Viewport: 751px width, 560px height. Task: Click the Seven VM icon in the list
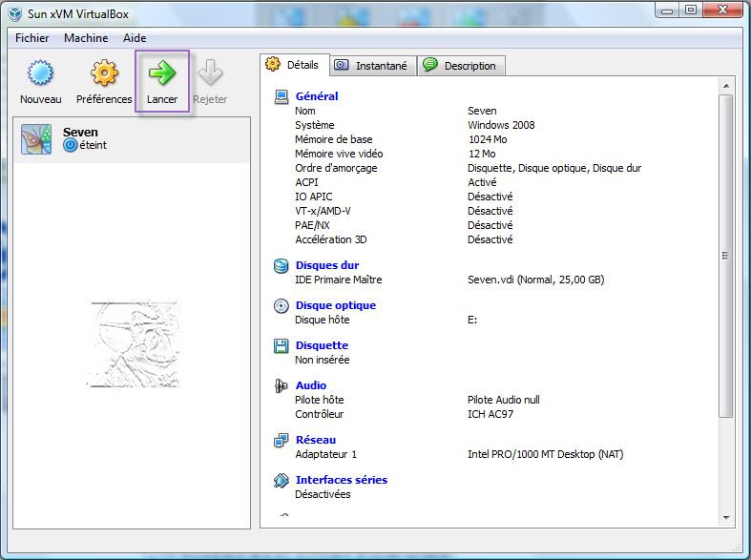pos(36,139)
